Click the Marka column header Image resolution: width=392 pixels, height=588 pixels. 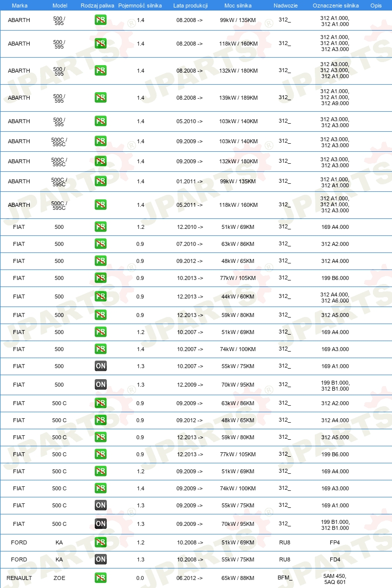pos(20,6)
